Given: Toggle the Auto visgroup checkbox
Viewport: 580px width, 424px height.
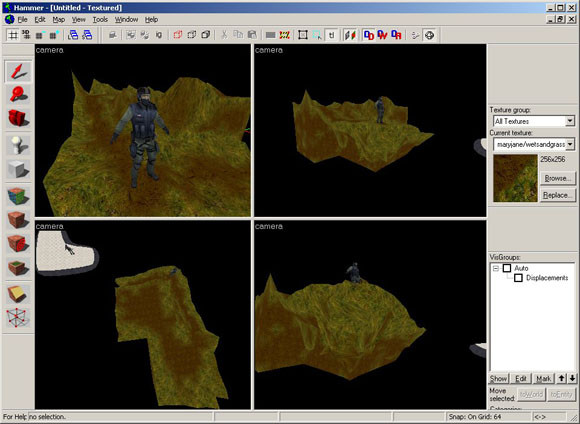Looking at the screenshot, I should [x=507, y=268].
